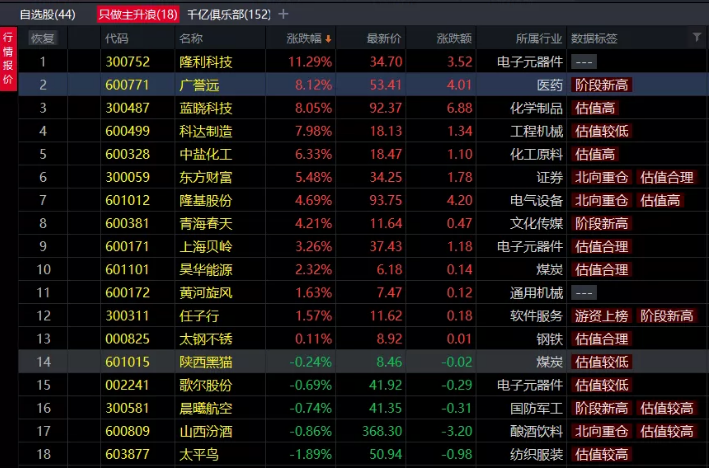The height and width of the screenshot is (469, 710).
Task: Click the 估值较低 tag for 陕西黑猫
Action: [x=601, y=362]
